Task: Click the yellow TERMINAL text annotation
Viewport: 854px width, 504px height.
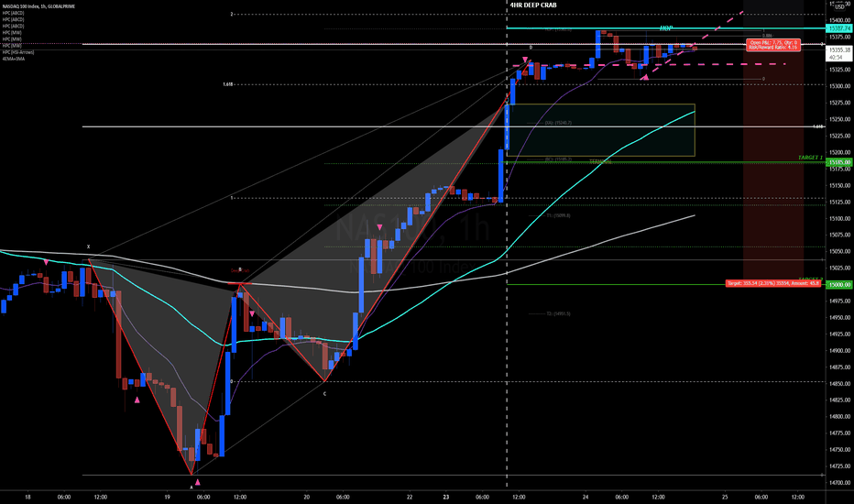Action: tap(600, 162)
